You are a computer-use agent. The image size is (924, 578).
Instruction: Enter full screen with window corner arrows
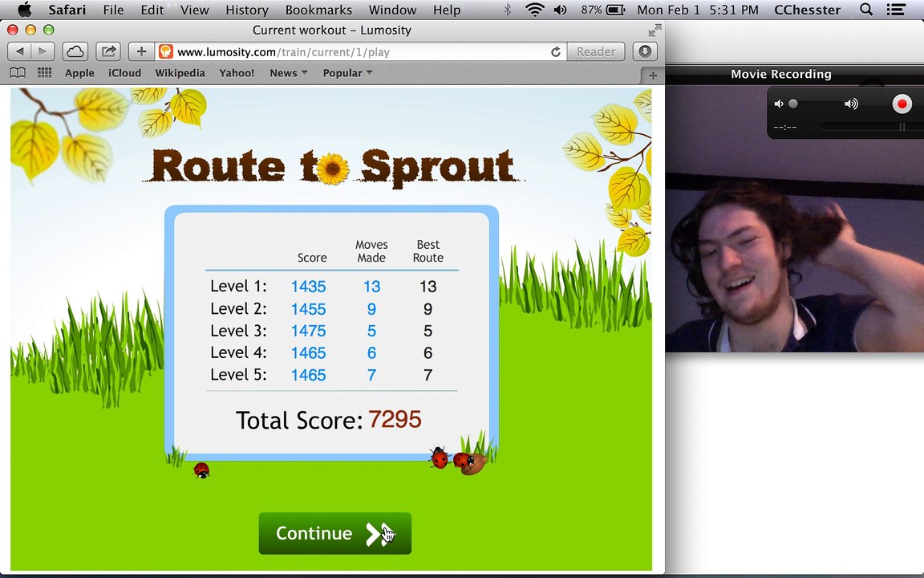654,30
